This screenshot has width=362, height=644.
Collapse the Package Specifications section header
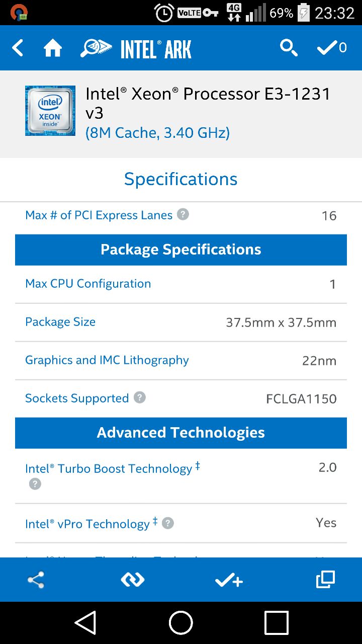(181, 250)
